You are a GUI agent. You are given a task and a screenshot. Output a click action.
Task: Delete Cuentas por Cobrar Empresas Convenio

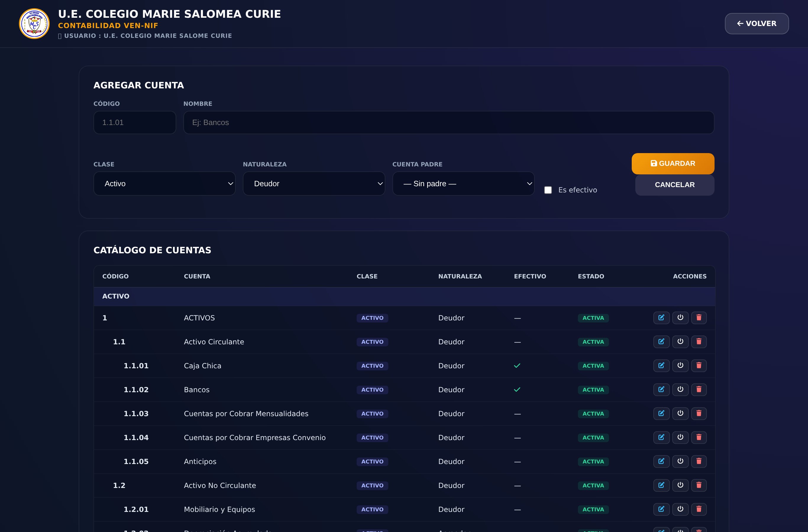pyautogui.click(x=699, y=437)
